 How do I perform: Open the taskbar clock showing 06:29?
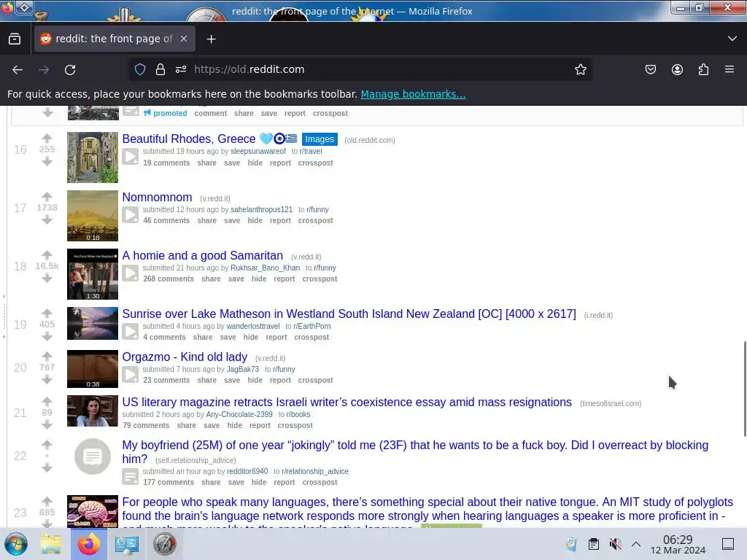tap(678, 544)
